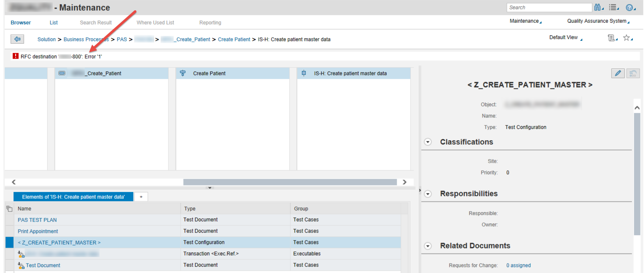Select the Elements of 'IS-H: Create patient master data' tab

pos(73,197)
